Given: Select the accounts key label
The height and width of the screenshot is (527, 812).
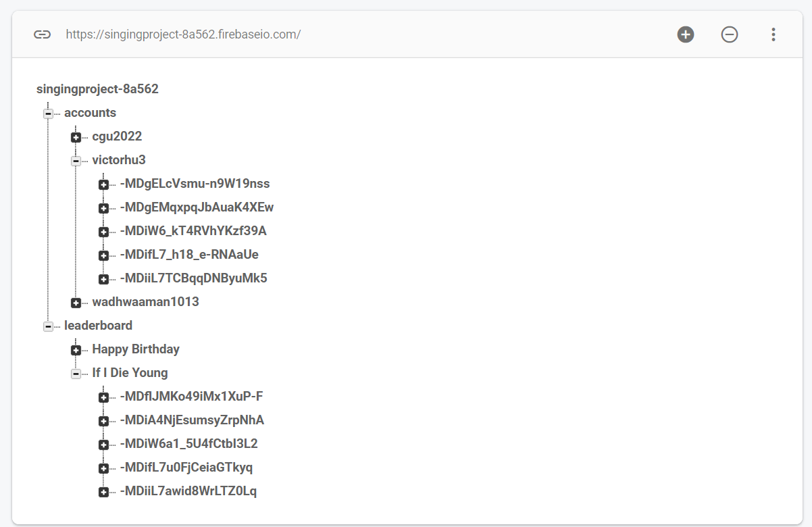Looking at the screenshot, I should click(x=91, y=113).
